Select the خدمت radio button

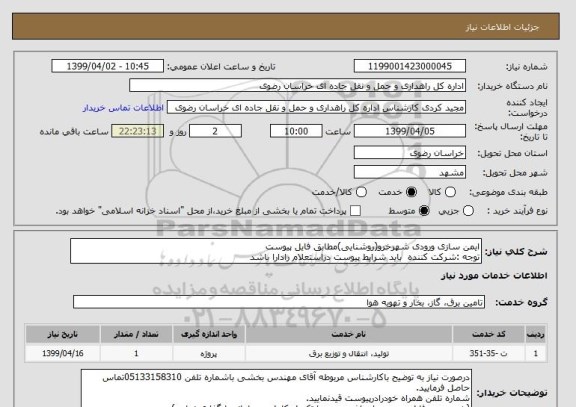pos(411,192)
